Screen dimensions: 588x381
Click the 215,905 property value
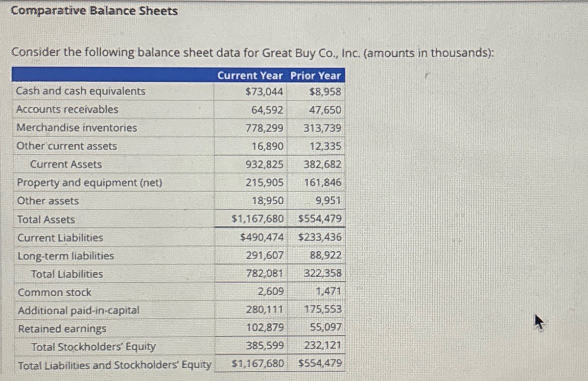(x=264, y=183)
